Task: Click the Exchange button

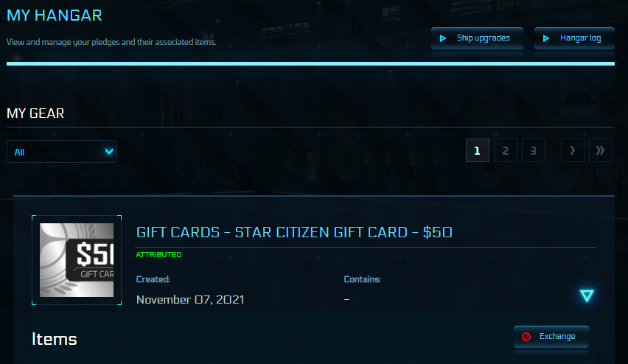Action: point(551,337)
